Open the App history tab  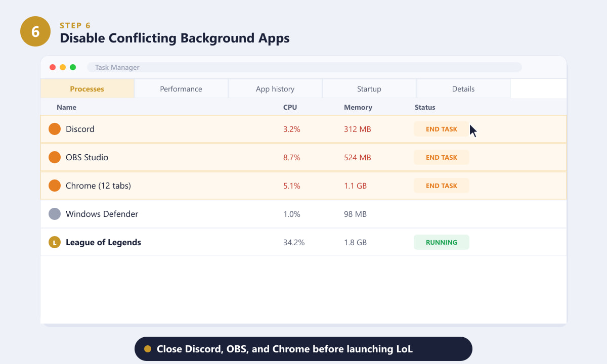(x=275, y=88)
